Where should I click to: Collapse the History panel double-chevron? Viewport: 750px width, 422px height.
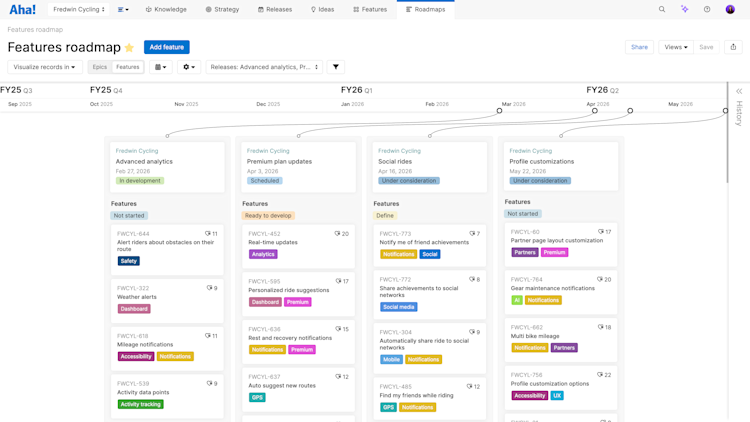pyautogui.click(x=739, y=91)
